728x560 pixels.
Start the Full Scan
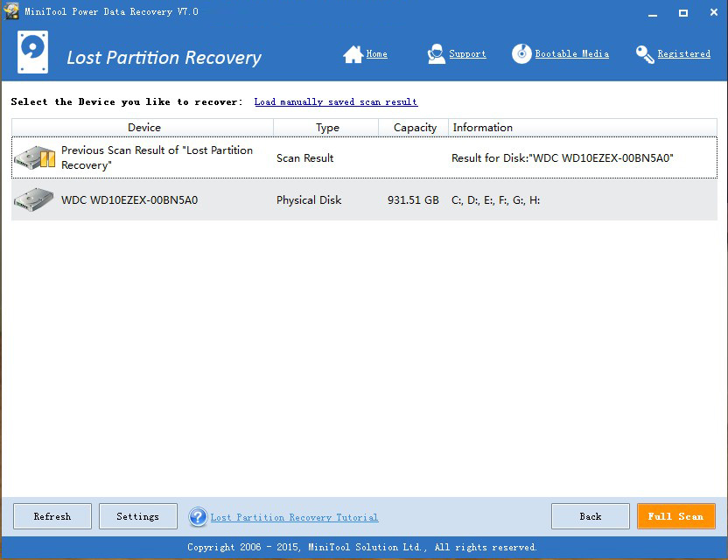click(675, 516)
